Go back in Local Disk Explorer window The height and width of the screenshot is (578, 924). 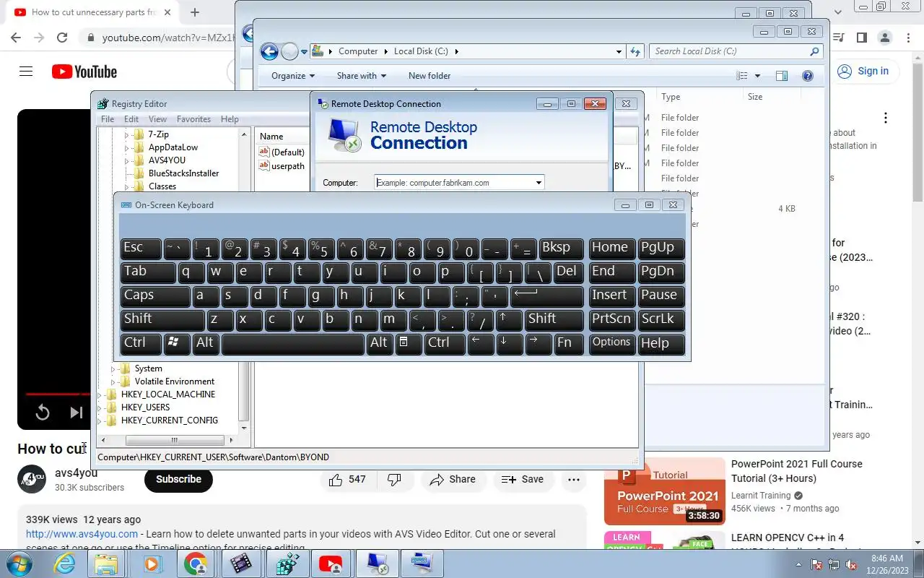[269, 51]
